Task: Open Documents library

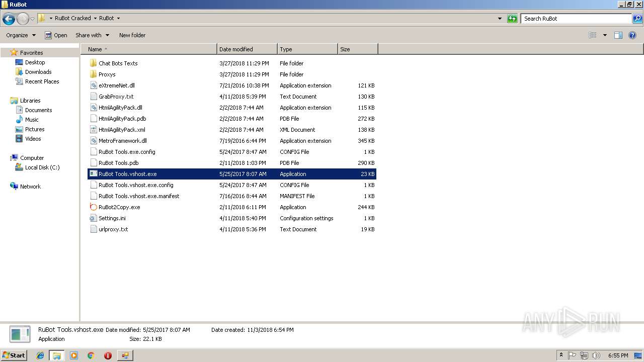Action: 38,110
